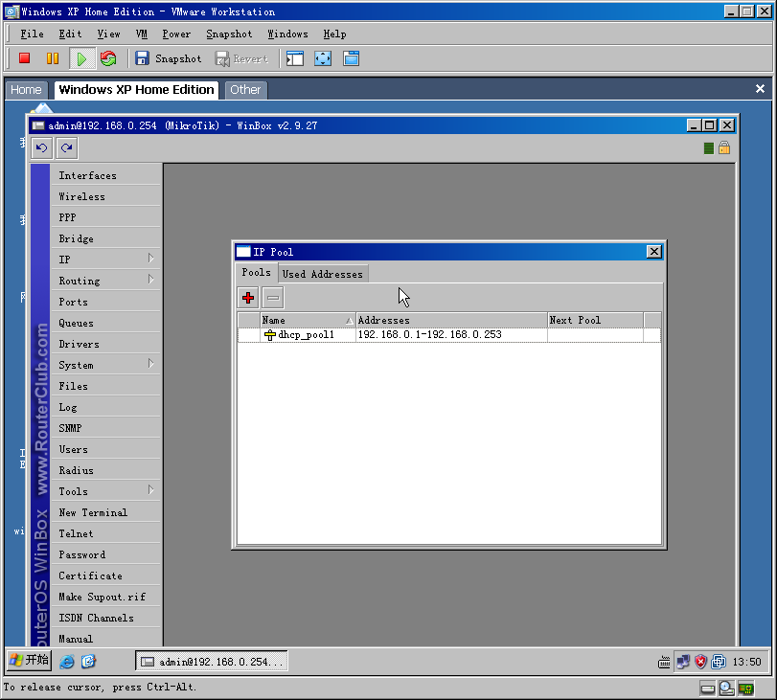Click the green Power On play button
The image size is (777, 700).
(80, 59)
